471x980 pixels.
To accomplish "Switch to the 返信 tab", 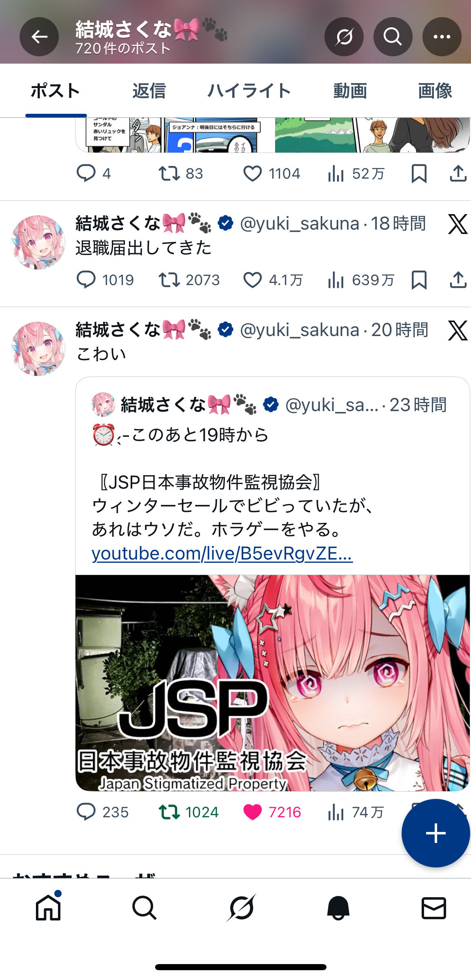I will click(x=149, y=91).
